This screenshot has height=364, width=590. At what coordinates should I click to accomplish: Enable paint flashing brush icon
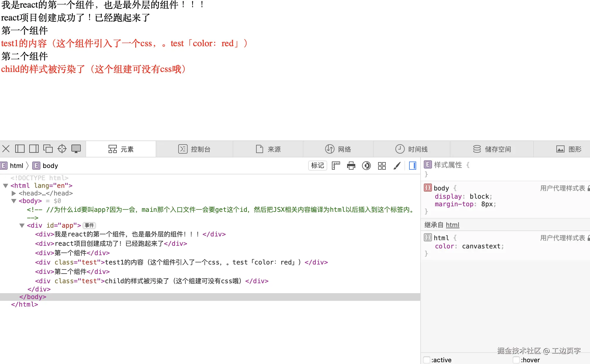397,166
